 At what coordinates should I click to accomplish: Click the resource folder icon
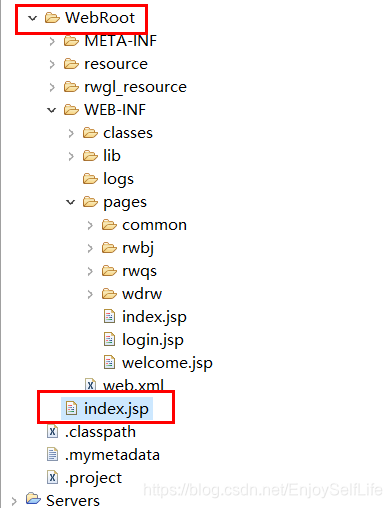[71, 64]
